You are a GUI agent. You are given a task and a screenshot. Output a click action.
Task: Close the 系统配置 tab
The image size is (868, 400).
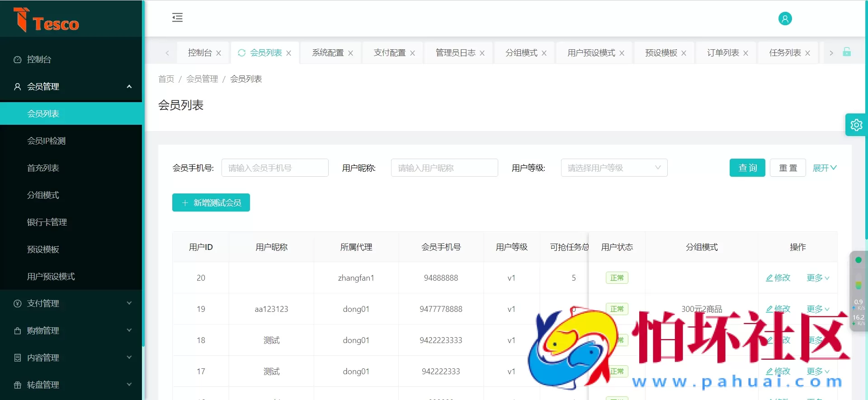(x=350, y=53)
